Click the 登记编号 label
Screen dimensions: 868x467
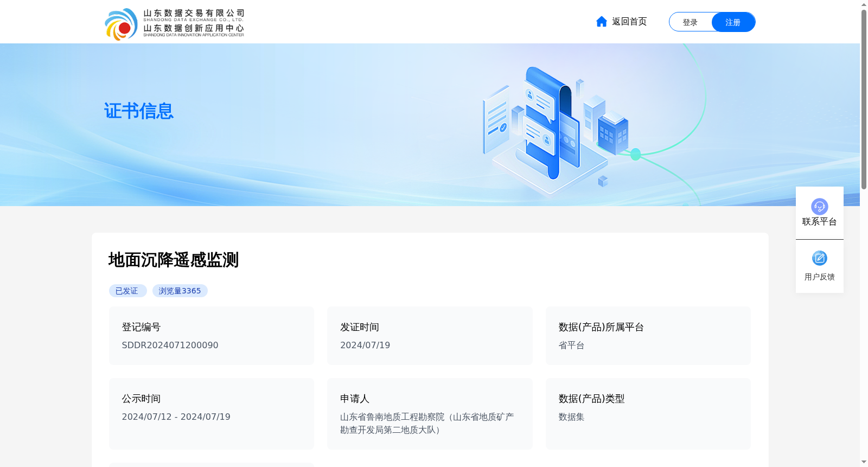(141, 327)
